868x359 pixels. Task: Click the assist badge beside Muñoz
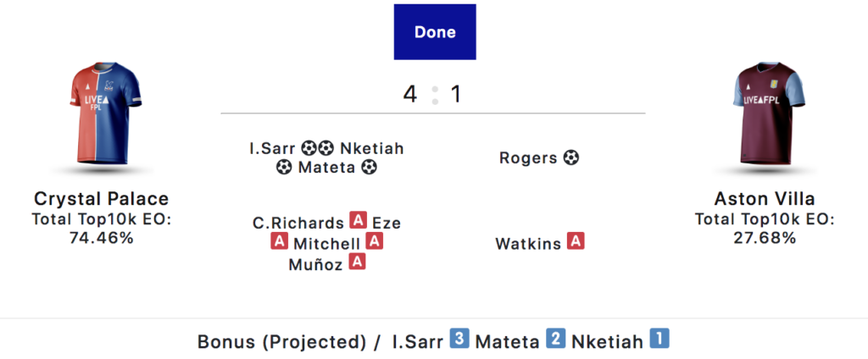tap(358, 262)
